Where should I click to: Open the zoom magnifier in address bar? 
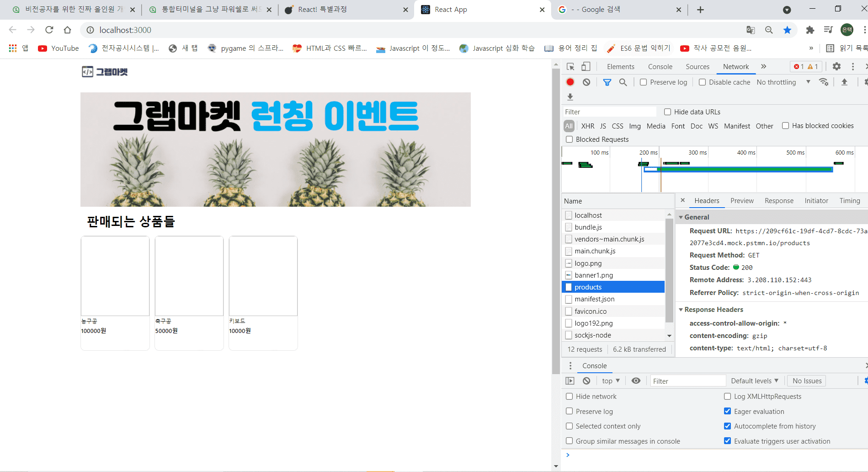pos(769,30)
